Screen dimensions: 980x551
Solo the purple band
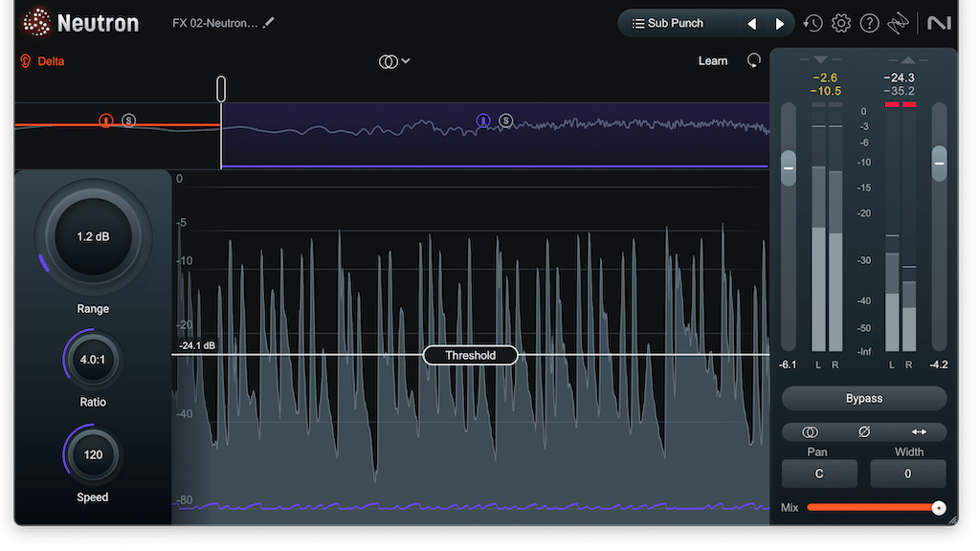[x=506, y=121]
